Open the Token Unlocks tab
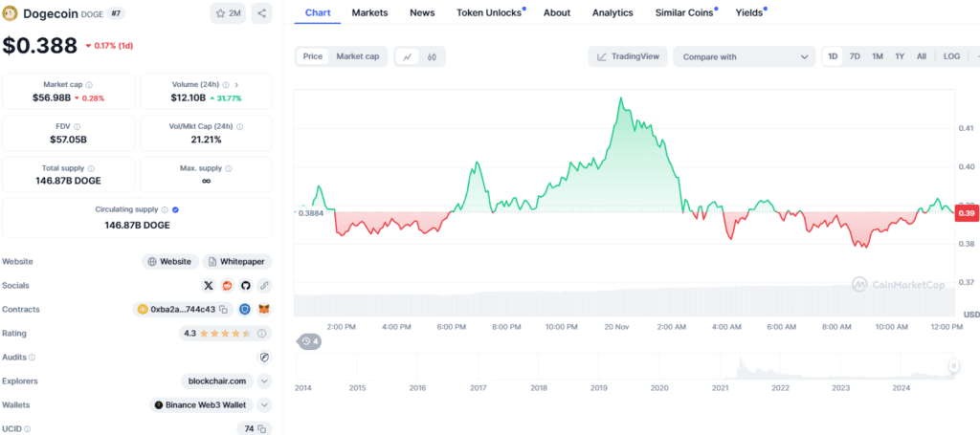 tap(491, 12)
